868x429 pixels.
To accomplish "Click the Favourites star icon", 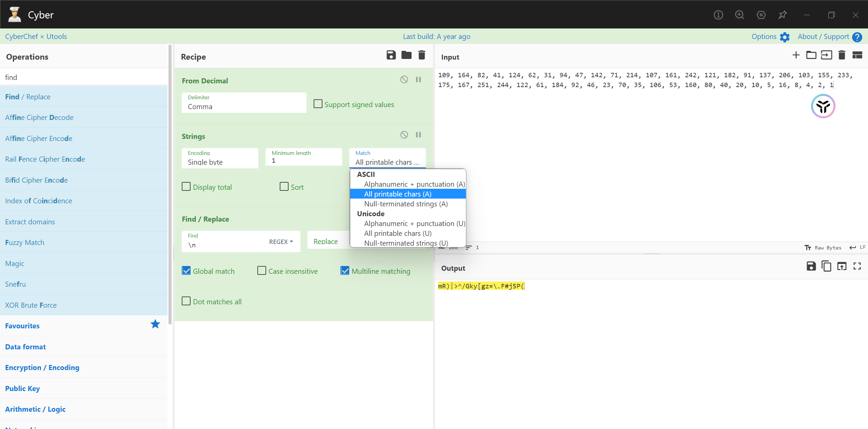I will (x=155, y=324).
